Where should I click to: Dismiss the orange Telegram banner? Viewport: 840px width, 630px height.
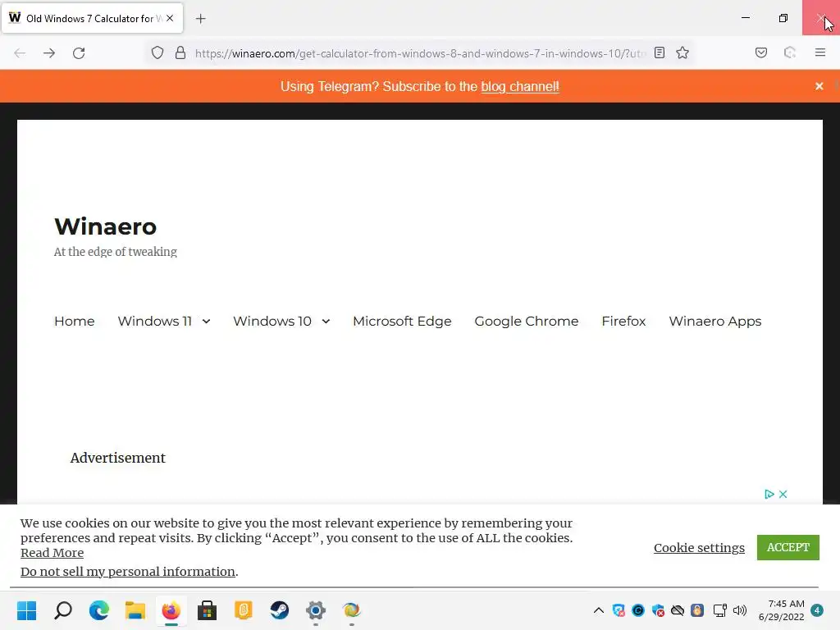pyautogui.click(x=819, y=86)
